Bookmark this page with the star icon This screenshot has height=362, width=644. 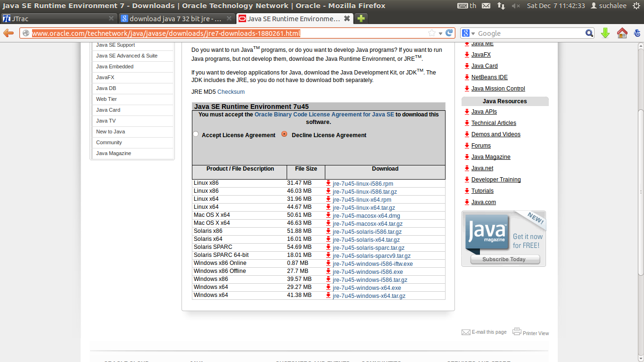[x=431, y=33]
